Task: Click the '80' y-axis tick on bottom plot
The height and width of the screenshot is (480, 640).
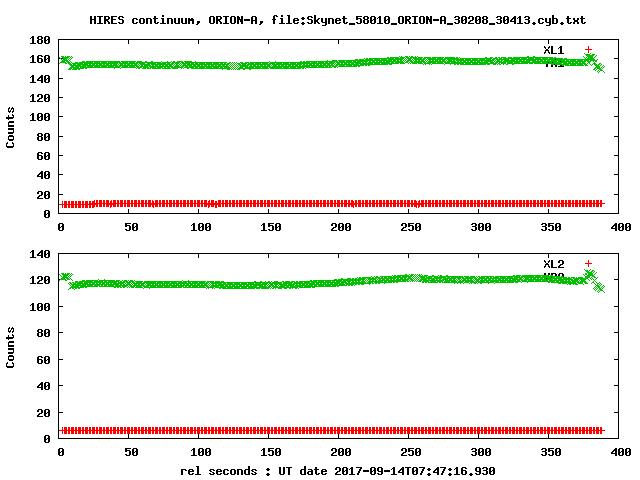Action: [43, 333]
